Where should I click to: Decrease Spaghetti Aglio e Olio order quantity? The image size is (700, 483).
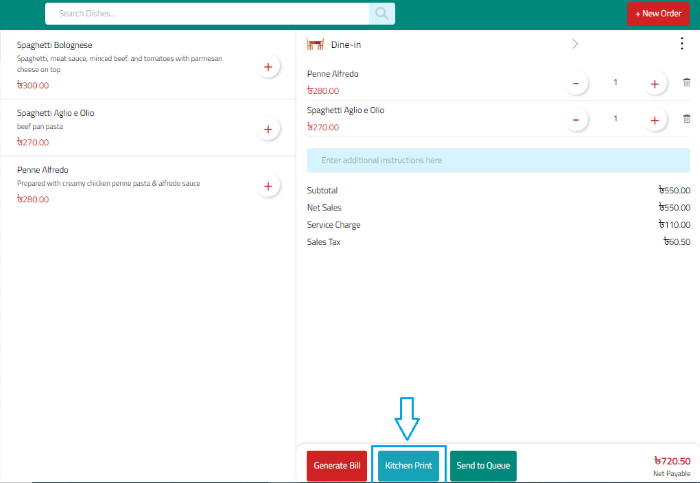(x=576, y=119)
